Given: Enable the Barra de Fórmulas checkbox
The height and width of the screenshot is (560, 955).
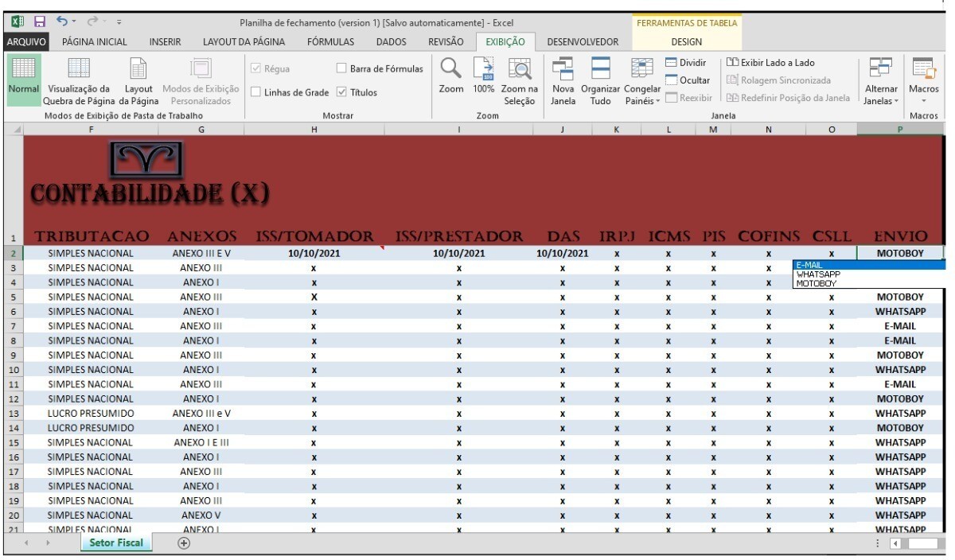Looking at the screenshot, I should tap(341, 69).
